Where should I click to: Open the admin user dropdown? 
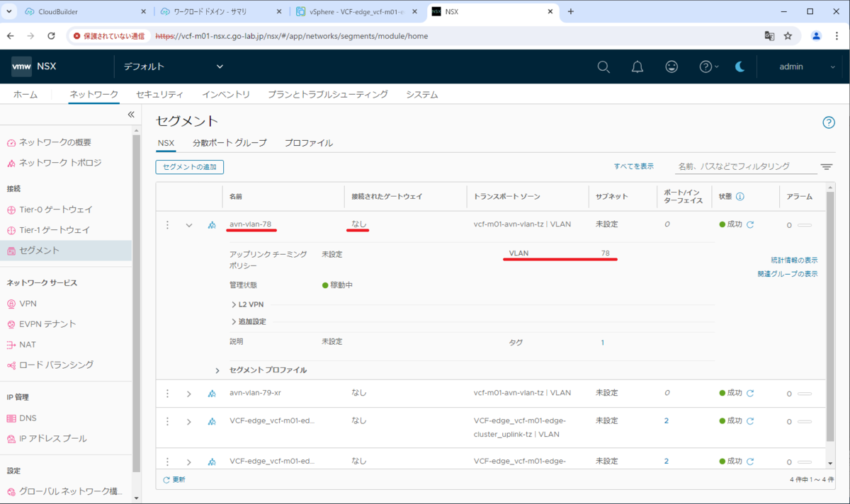tap(807, 67)
